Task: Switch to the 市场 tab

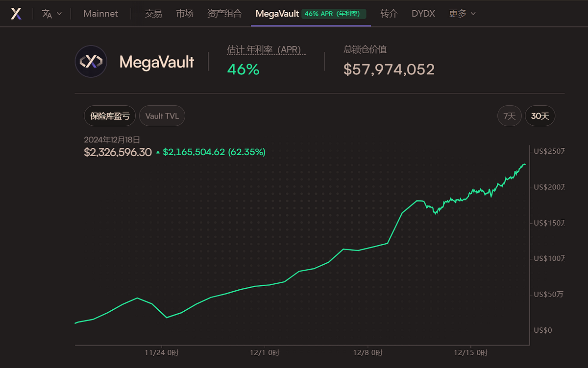Action: click(x=185, y=14)
